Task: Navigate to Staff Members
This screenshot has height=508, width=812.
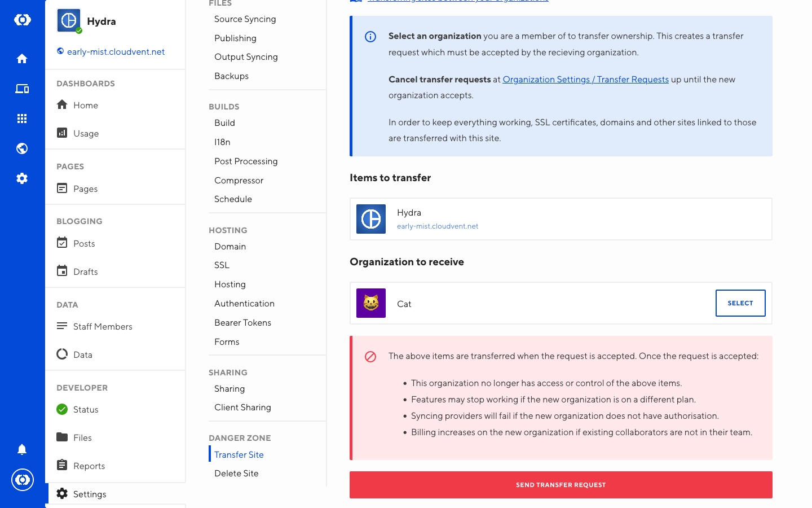Action: click(x=103, y=327)
